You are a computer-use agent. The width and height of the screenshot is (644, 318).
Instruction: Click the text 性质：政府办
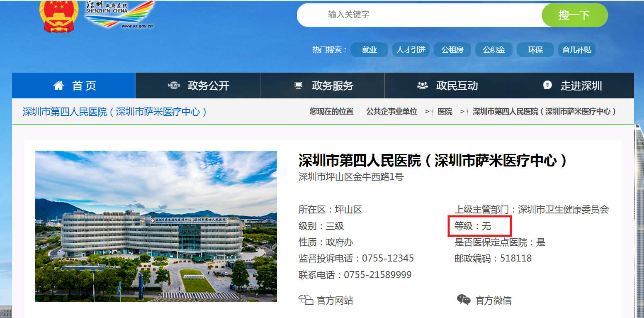326,242
